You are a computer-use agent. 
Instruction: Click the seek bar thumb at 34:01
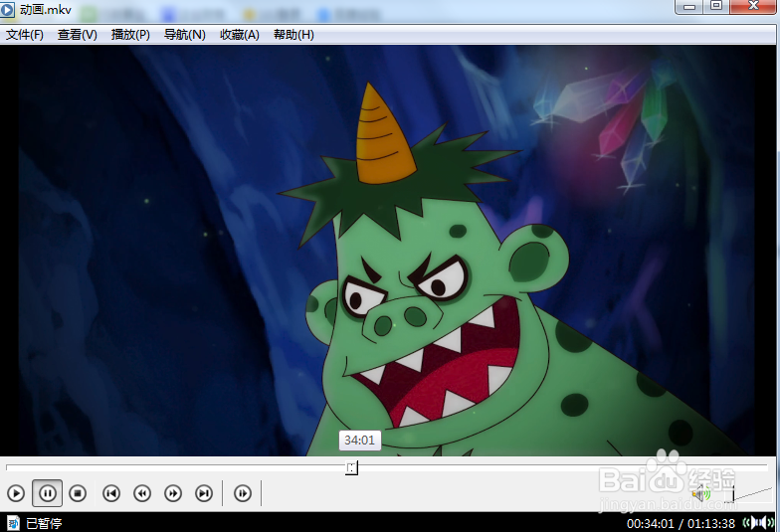352,467
